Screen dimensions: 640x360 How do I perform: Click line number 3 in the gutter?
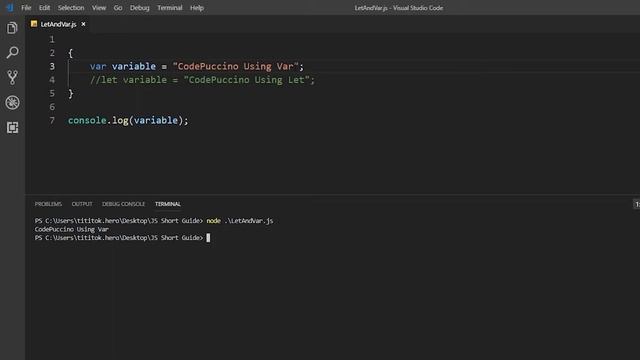[52, 67]
